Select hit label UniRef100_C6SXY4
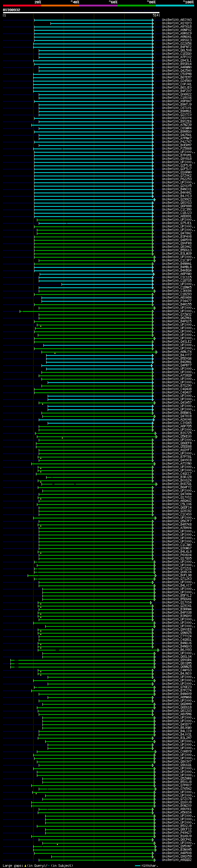 177,118
